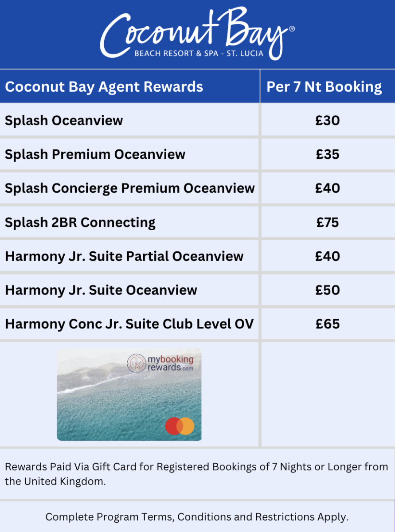Click the Coconut Bay logo
This screenshot has height=532, width=395.
point(197,35)
